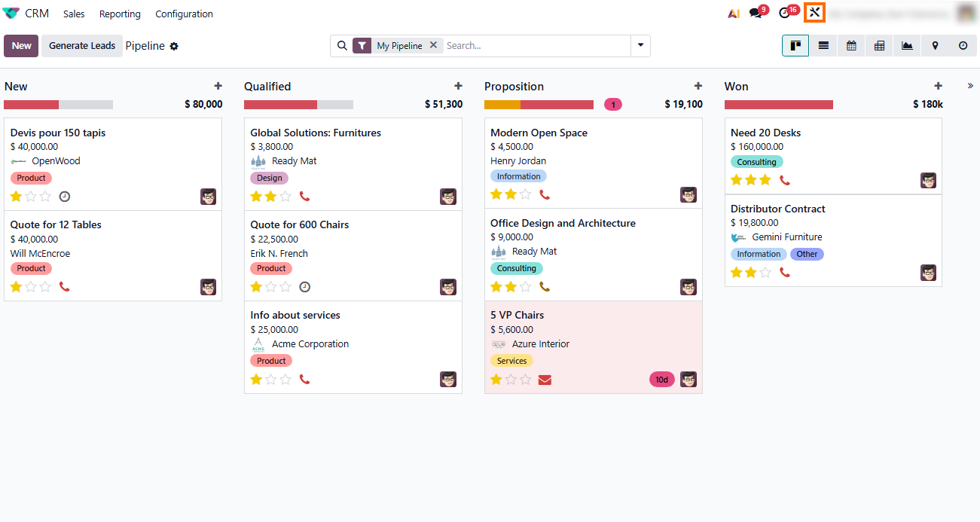This screenshot has width=980, height=522.
Task: Open the Pipeline gear settings menu
Action: pos(174,46)
